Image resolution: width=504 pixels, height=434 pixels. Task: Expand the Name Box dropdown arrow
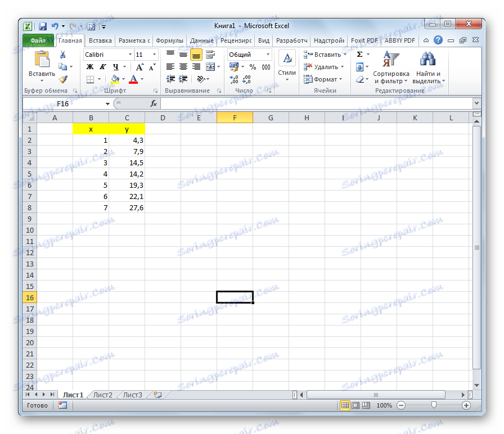click(x=107, y=103)
